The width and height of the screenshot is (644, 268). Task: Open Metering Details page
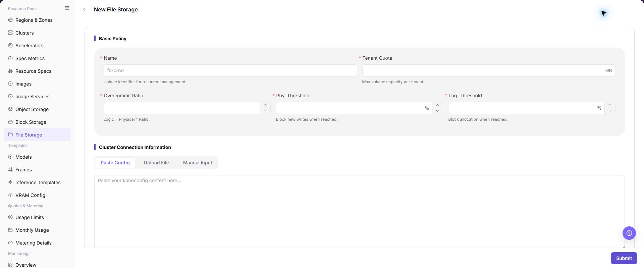click(37, 243)
